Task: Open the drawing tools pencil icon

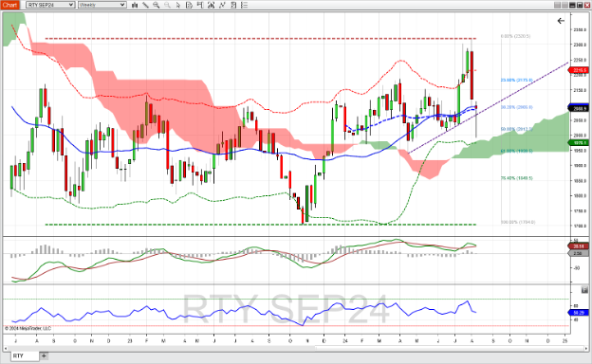Action: click(x=145, y=5)
